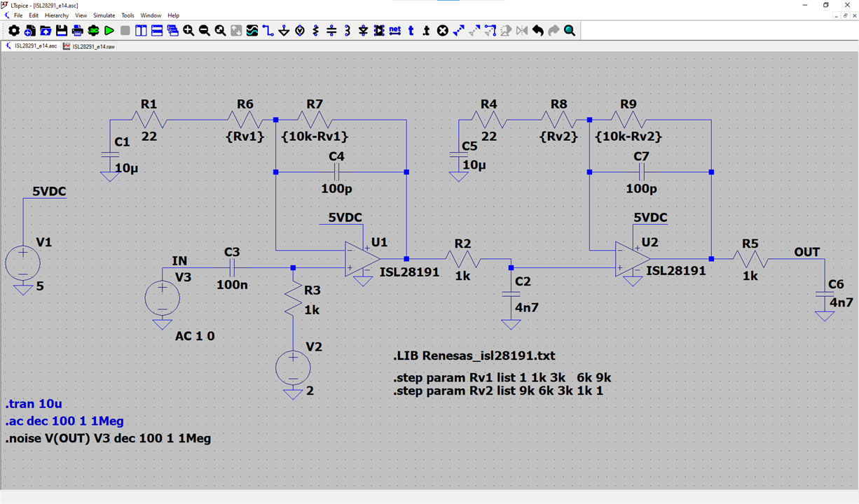Open the Hierarchy menu

click(x=57, y=15)
